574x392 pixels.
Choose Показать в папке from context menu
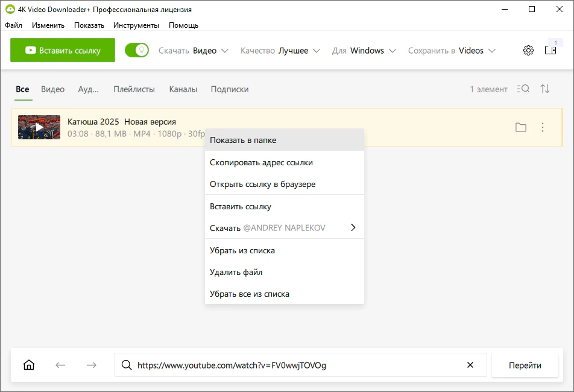pyautogui.click(x=285, y=140)
